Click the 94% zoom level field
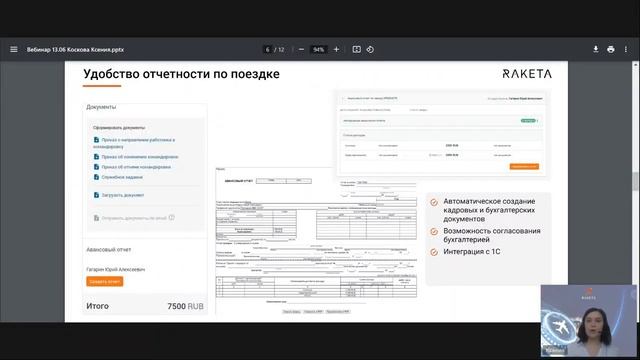The height and width of the screenshot is (360, 640). (x=318, y=49)
